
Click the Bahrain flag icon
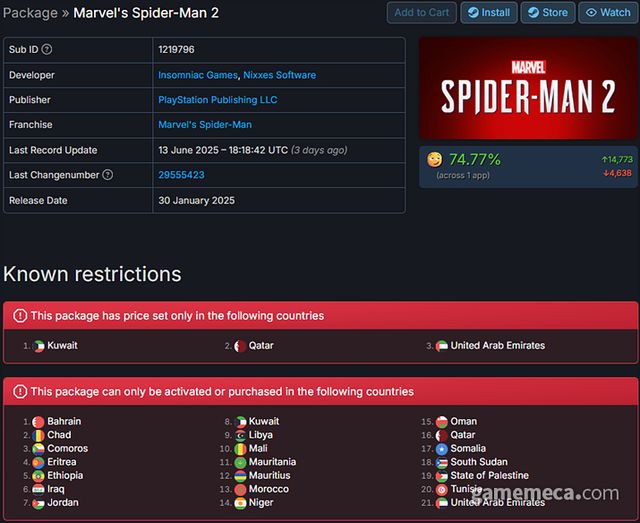point(38,422)
